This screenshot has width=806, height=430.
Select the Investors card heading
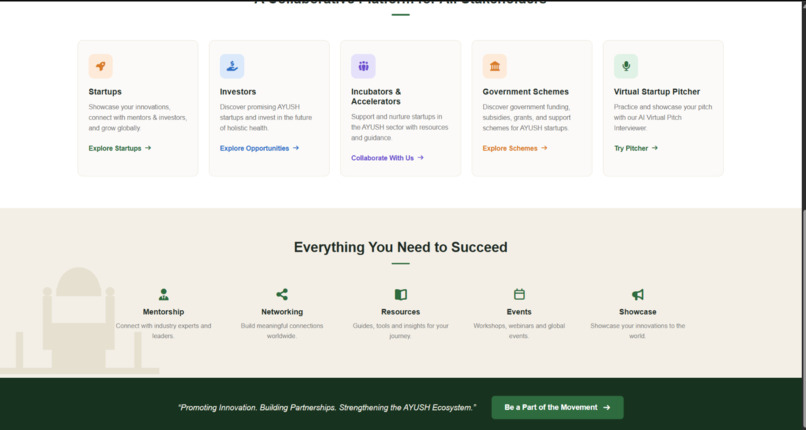click(x=237, y=91)
